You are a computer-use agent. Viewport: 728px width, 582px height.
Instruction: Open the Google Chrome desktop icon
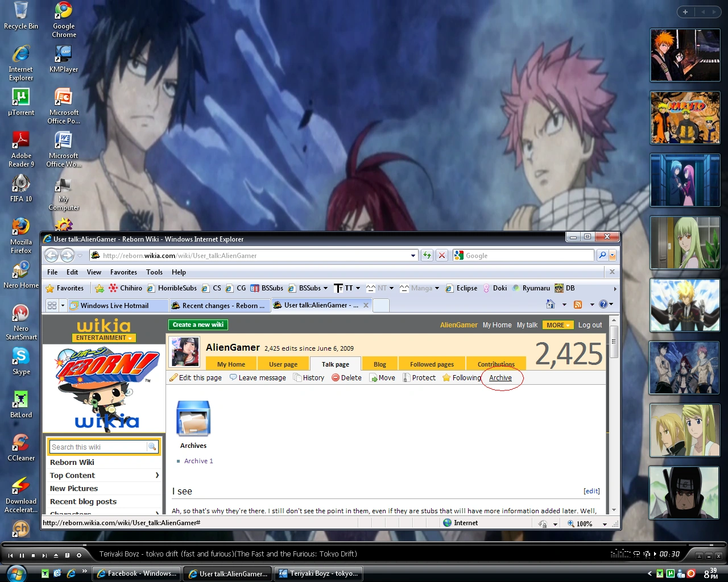[64, 20]
